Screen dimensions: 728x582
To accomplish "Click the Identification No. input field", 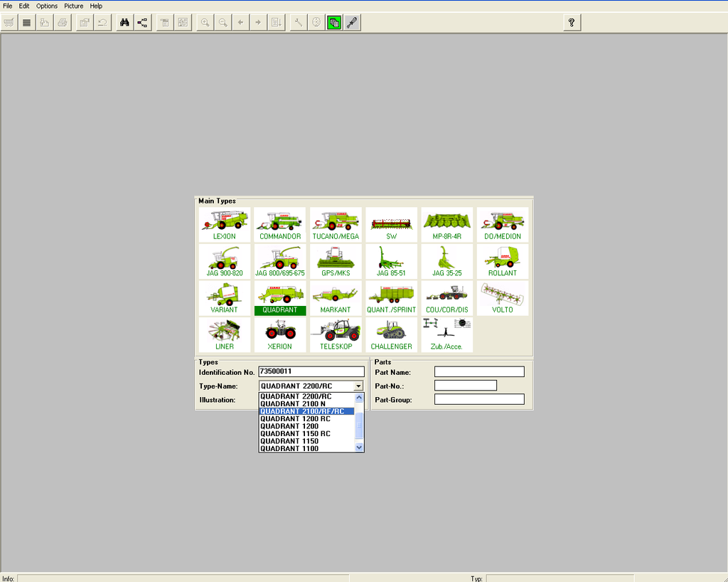I will tap(311, 371).
